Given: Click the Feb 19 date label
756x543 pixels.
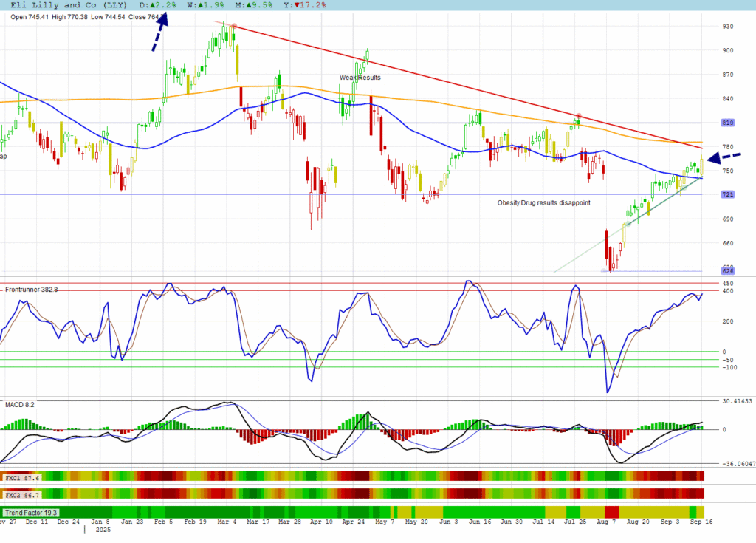Looking at the screenshot, I should coord(195,522).
